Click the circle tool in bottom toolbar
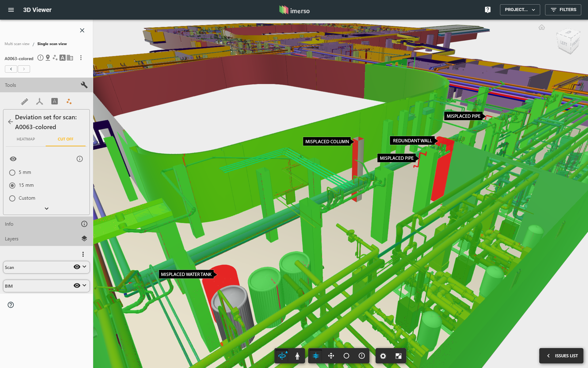The height and width of the screenshot is (368, 588). tap(346, 356)
